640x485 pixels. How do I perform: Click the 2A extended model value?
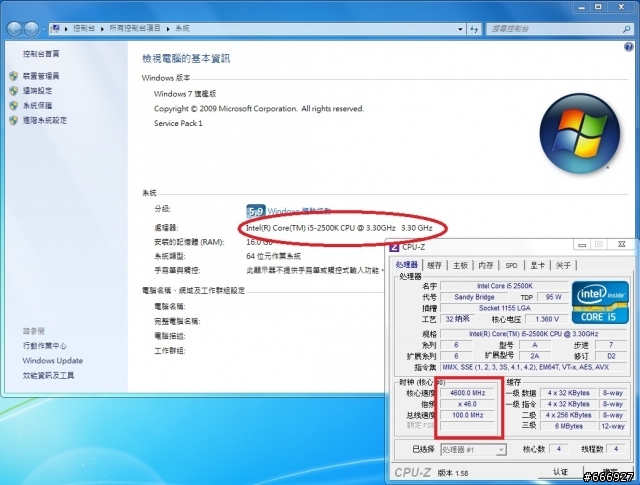point(535,356)
